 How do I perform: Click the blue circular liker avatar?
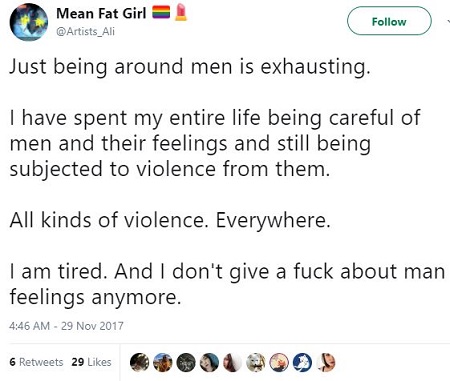pos(302,362)
